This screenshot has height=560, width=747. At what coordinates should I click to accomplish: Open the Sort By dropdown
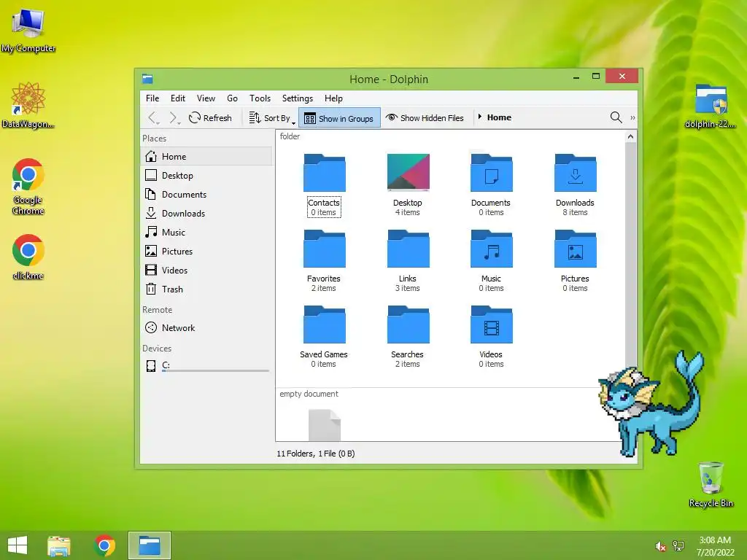[x=272, y=117]
